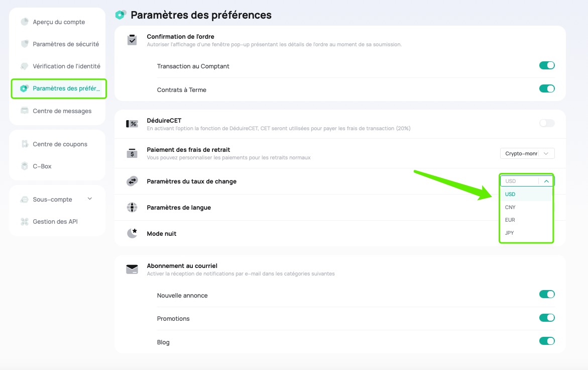Open the Crypto-monnaie withdrawal fee dropdown

pyautogui.click(x=527, y=153)
